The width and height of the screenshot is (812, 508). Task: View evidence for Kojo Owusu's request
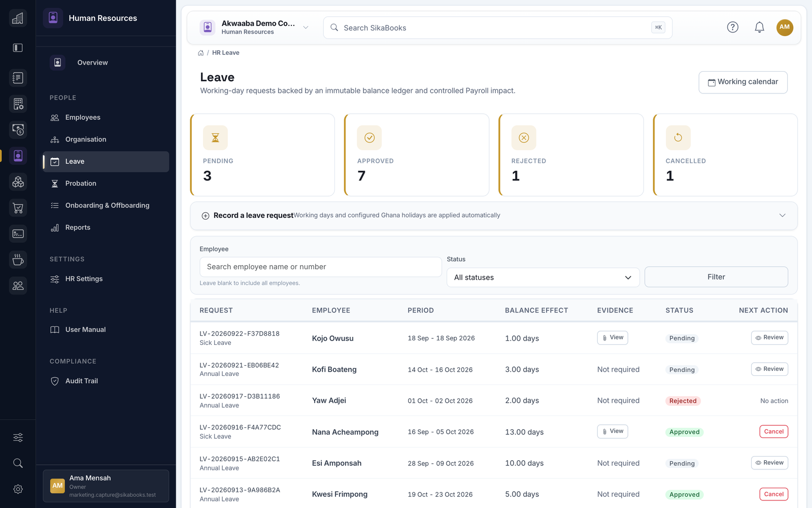(x=612, y=338)
